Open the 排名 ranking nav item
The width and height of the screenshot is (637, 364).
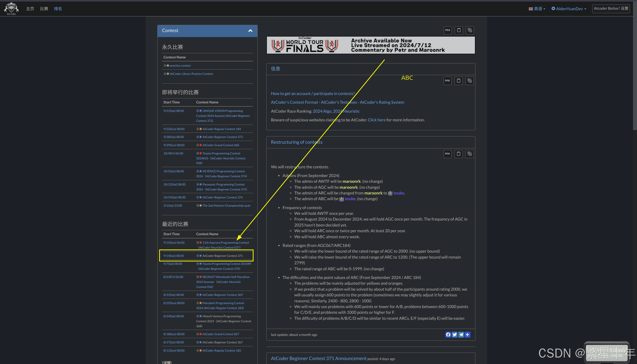58,9
